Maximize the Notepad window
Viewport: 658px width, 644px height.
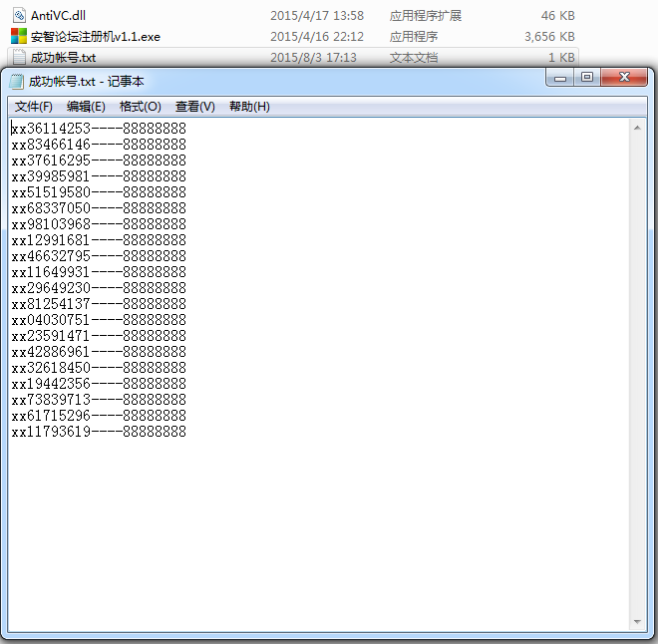586,77
